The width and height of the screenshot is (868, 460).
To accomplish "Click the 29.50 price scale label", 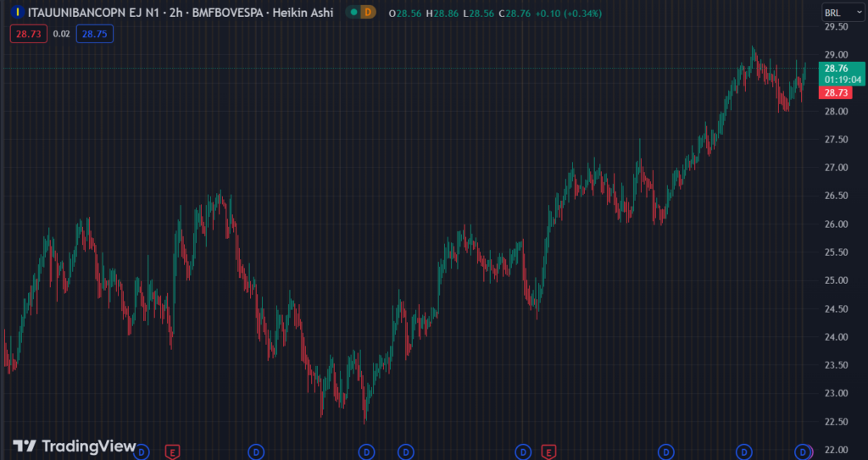I will [x=836, y=26].
